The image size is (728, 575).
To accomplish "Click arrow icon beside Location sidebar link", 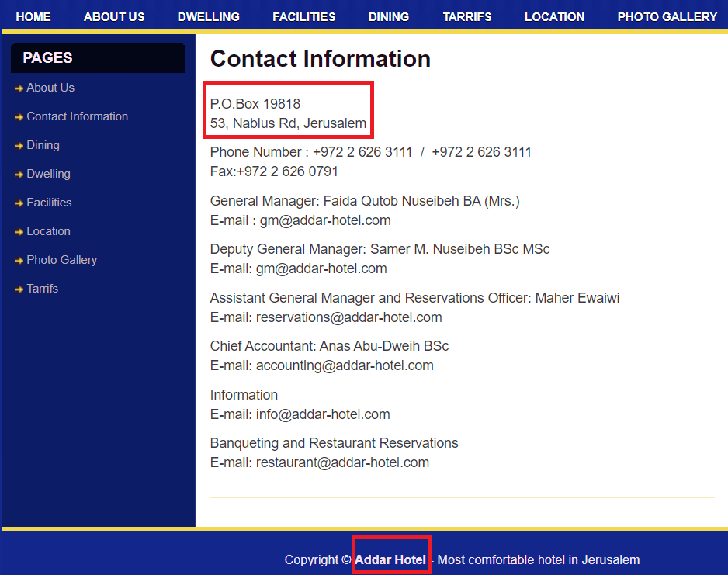I will (x=19, y=232).
